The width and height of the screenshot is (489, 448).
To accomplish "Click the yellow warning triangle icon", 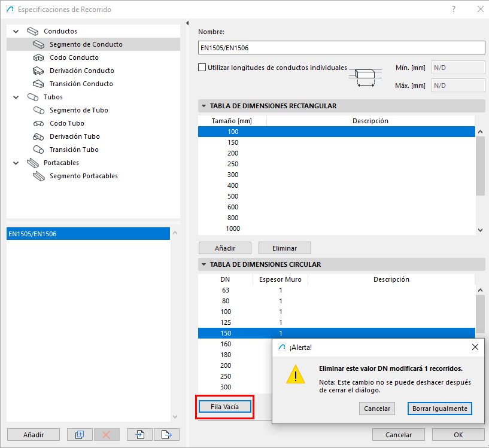I will click(x=295, y=374).
